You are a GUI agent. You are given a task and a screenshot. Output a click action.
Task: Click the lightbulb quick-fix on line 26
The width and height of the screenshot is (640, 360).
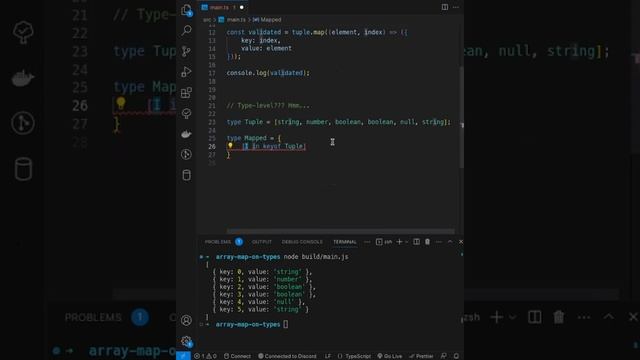coord(230,146)
